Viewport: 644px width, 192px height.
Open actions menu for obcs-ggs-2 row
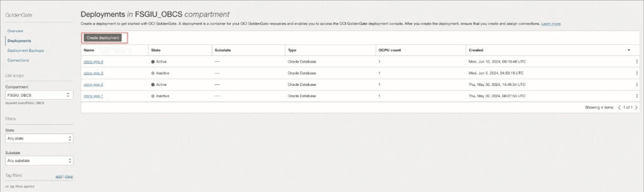[637, 85]
